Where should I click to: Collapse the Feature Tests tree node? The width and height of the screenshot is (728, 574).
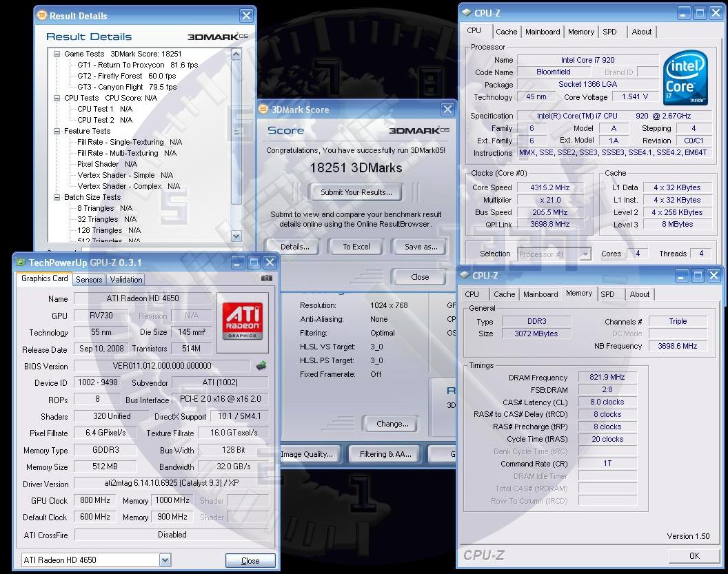click(x=57, y=131)
